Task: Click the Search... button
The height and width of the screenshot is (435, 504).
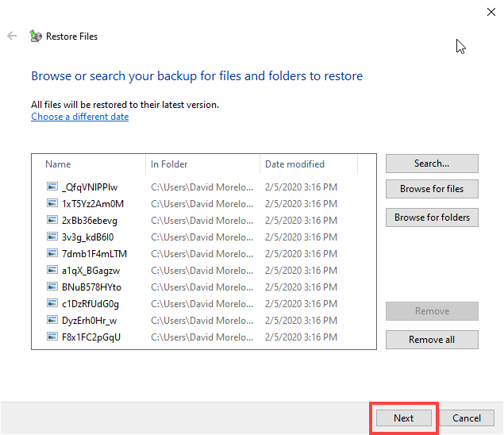Action: tap(432, 164)
